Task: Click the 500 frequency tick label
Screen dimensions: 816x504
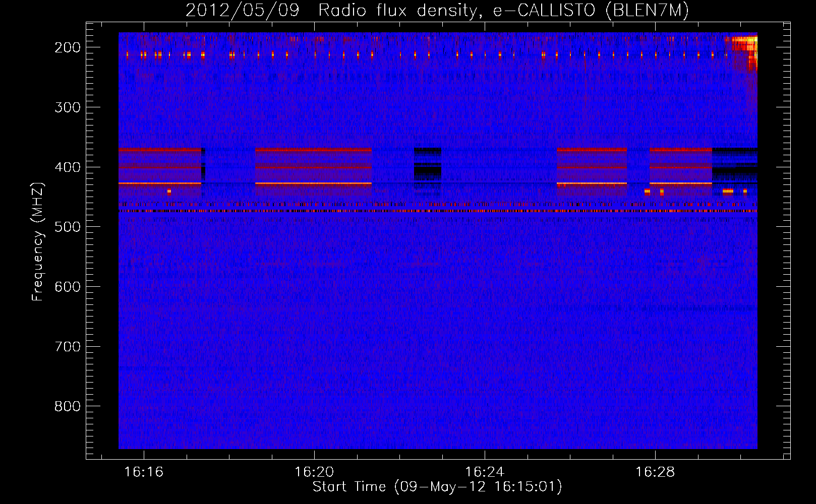Action: coord(67,227)
